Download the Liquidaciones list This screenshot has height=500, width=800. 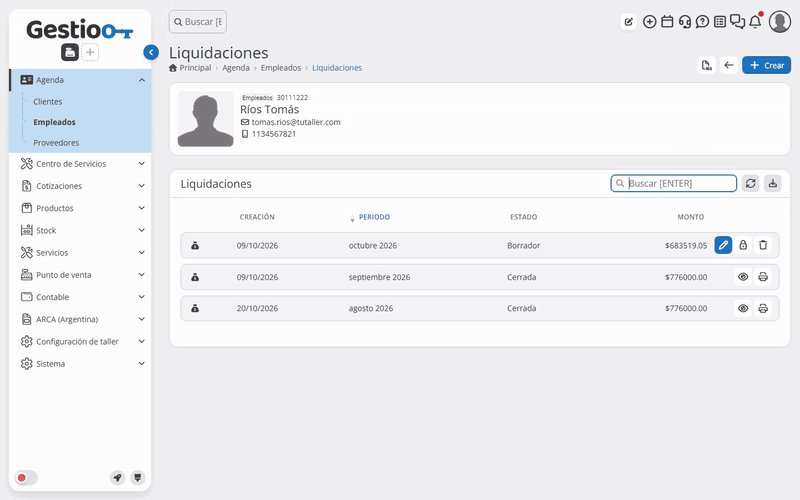point(773,183)
